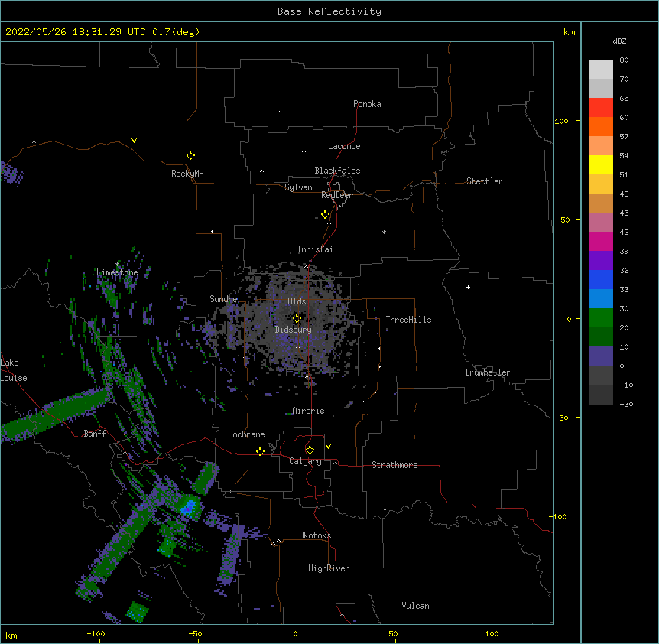
Task: Click the Olds town label
Action: tap(297, 301)
